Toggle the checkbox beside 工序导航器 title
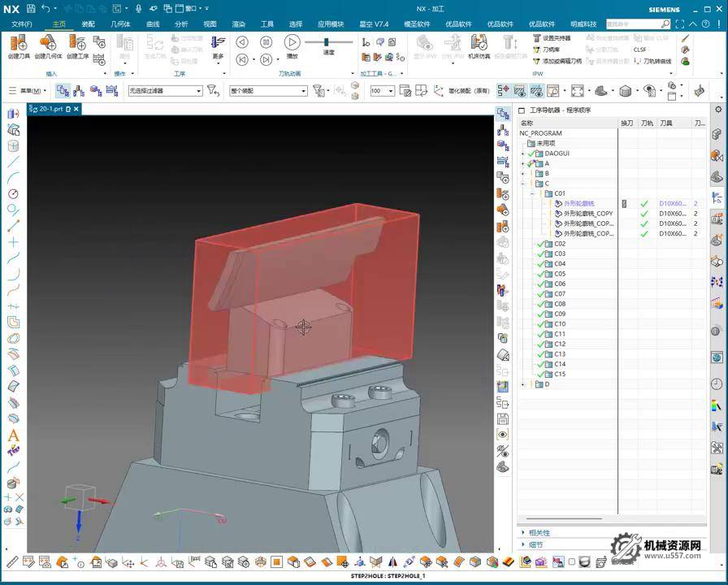 [522, 110]
